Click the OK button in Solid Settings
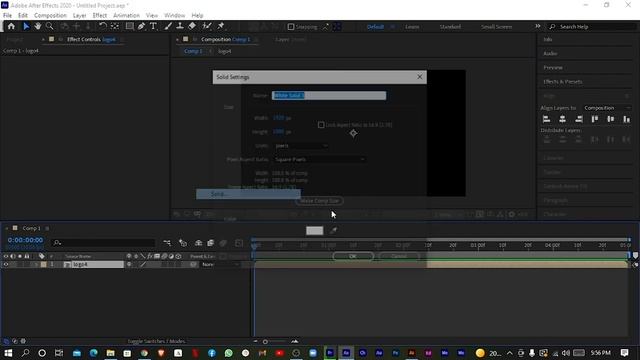Viewport: 640px width, 360px height. (x=353, y=256)
